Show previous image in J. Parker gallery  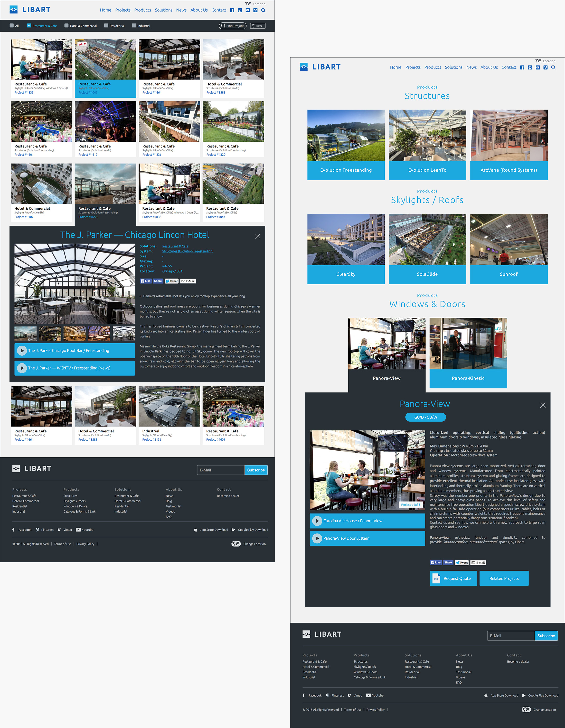pyautogui.click(x=18, y=283)
